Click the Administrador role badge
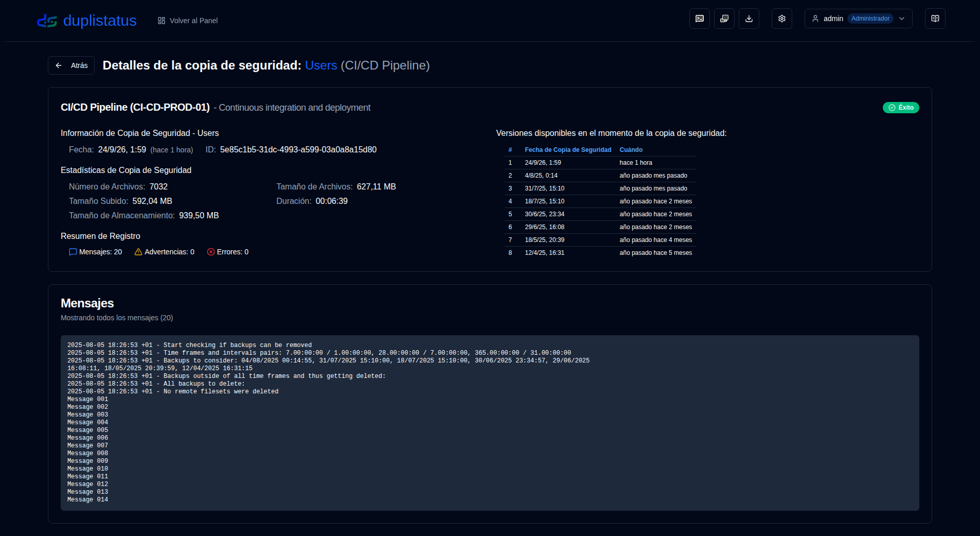Viewport: 980px width, 536px height. tap(870, 19)
